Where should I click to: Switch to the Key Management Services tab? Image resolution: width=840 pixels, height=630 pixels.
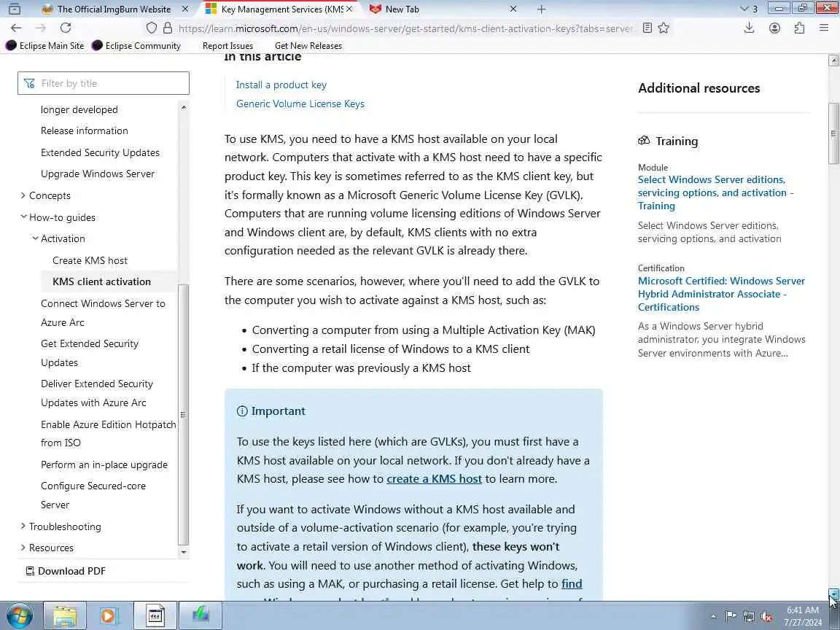[274, 9]
